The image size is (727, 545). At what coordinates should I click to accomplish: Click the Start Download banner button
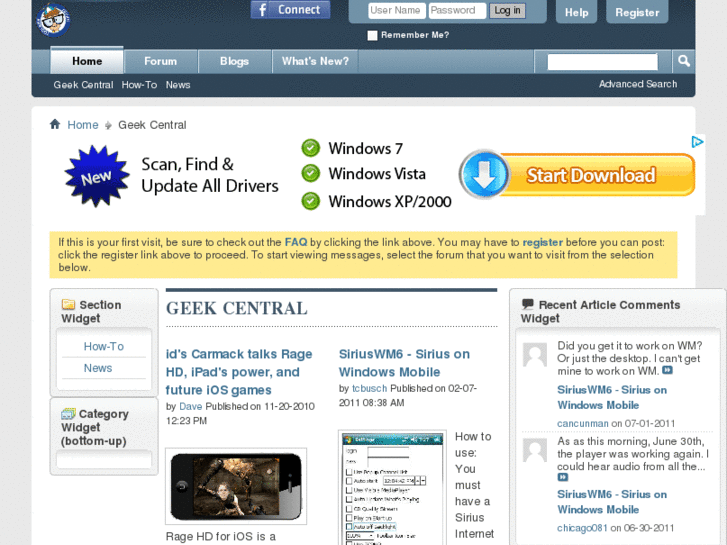(591, 175)
